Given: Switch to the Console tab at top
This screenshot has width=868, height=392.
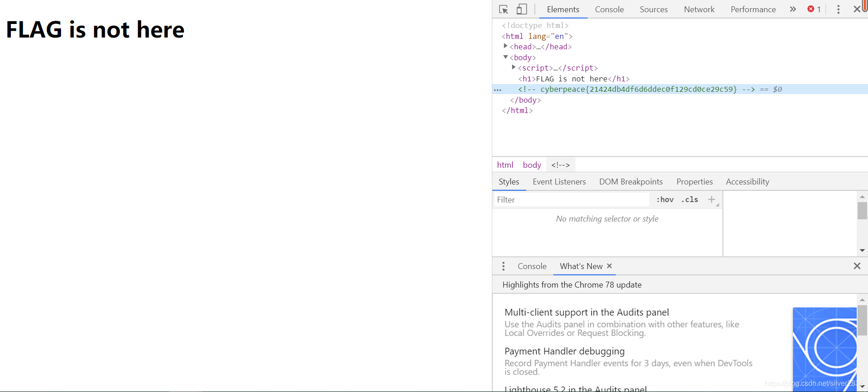Looking at the screenshot, I should pos(609,9).
